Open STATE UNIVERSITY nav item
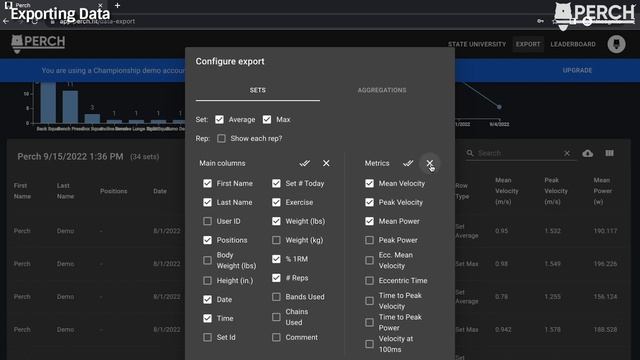This screenshot has height=360, width=640. point(477,44)
